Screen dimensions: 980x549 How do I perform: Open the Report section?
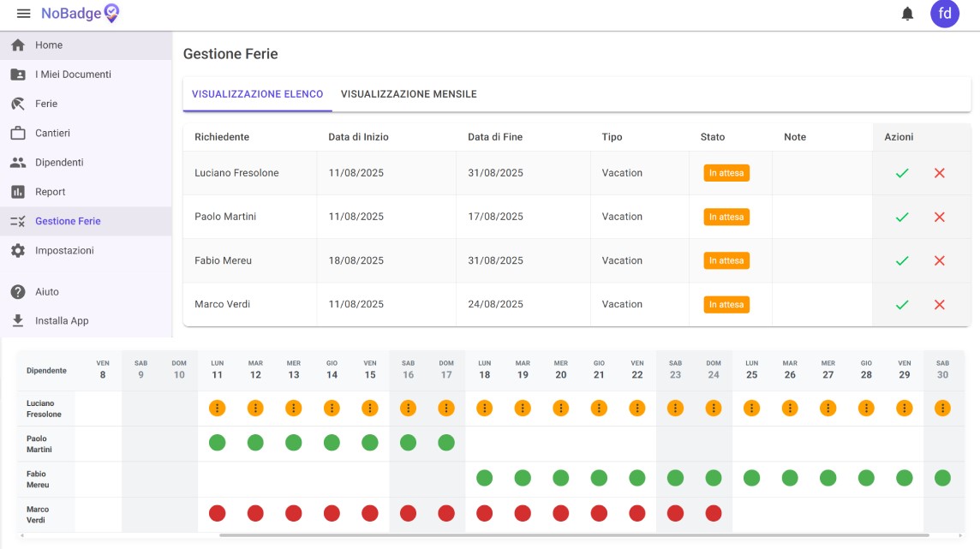50,192
